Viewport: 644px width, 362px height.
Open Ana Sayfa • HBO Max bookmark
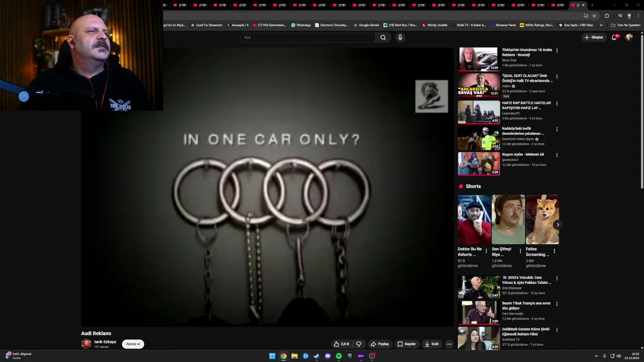tap(576, 25)
